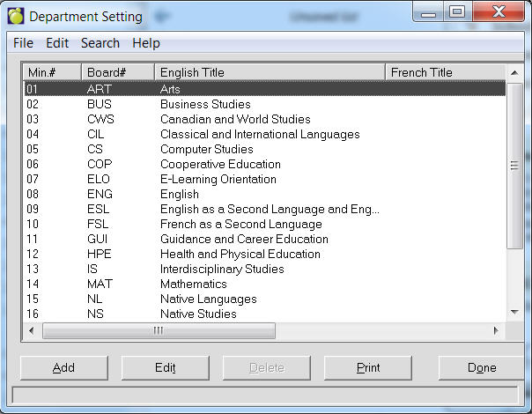Click the horizontal scrollbar left arrow

click(x=33, y=331)
